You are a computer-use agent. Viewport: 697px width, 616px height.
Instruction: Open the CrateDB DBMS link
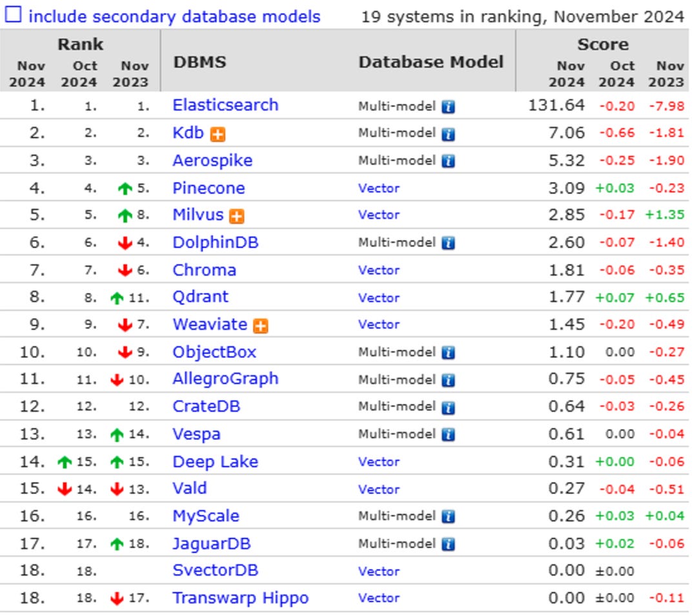click(x=207, y=406)
